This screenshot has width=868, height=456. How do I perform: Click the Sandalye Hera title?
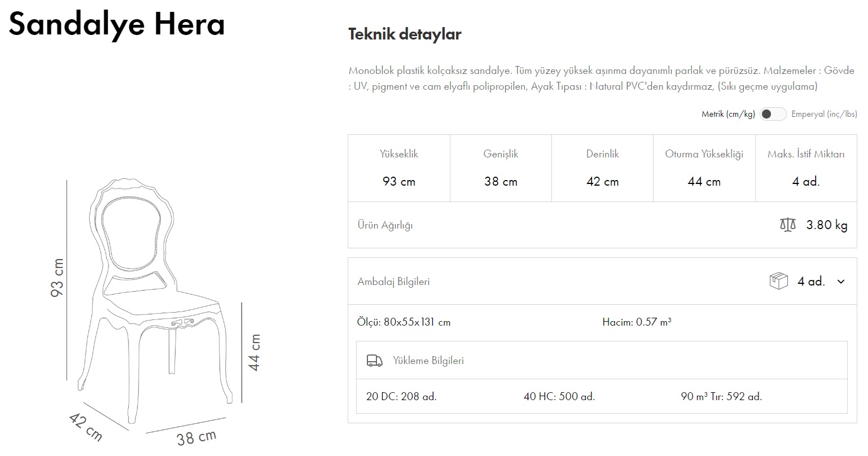click(117, 24)
